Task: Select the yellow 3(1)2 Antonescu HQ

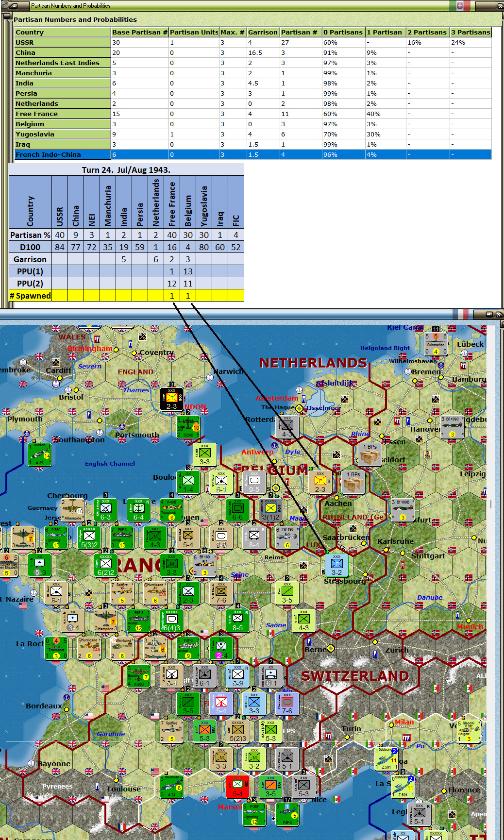Action: [x=270, y=510]
